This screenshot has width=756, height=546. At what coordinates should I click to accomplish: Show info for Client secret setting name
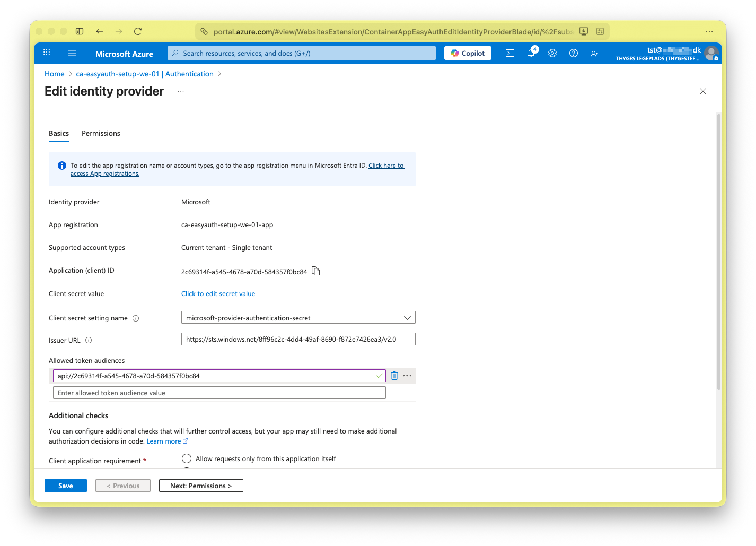click(x=136, y=318)
